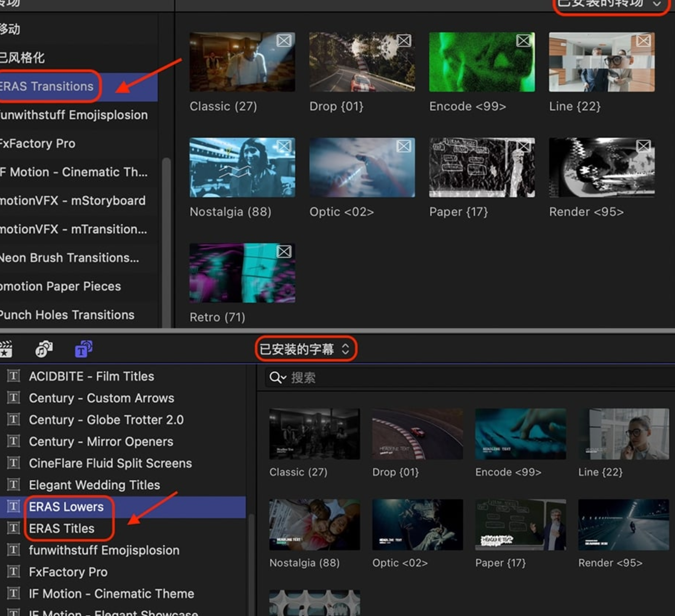Select Neon Brush Transitions category
Image resolution: width=675 pixels, height=616 pixels.
click(x=79, y=258)
